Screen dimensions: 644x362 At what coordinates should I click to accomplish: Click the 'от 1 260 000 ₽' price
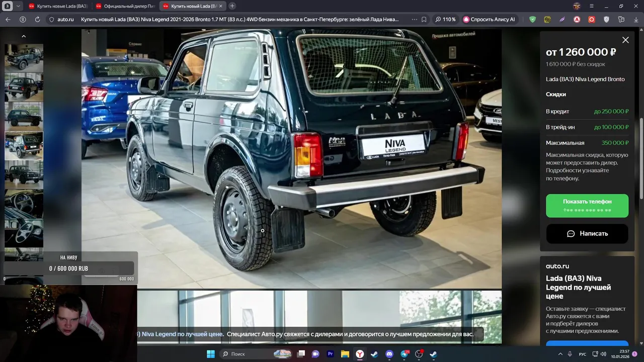coord(581,52)
